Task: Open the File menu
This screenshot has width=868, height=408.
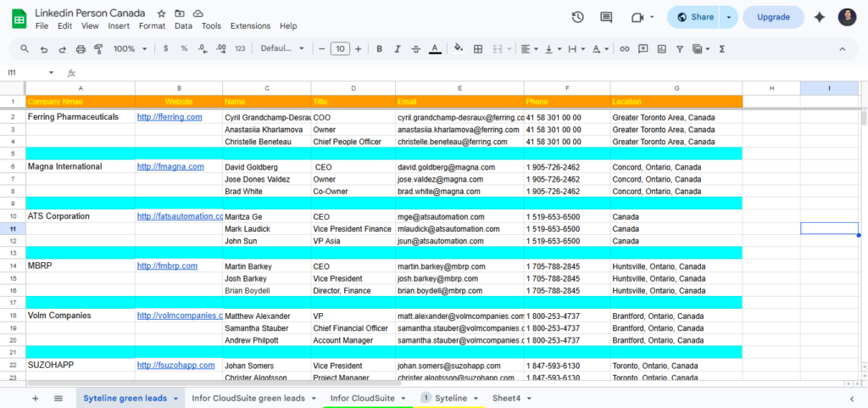Action: (42, 26)
